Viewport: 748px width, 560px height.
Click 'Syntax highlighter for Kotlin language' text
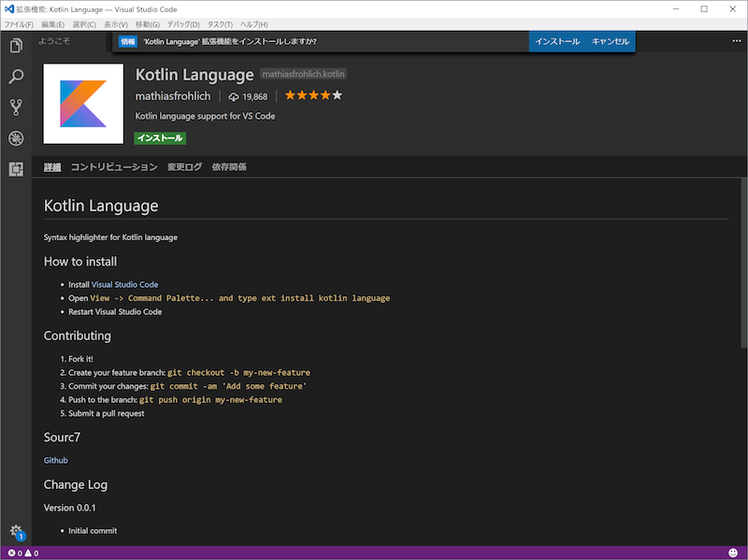click(110, 237)
